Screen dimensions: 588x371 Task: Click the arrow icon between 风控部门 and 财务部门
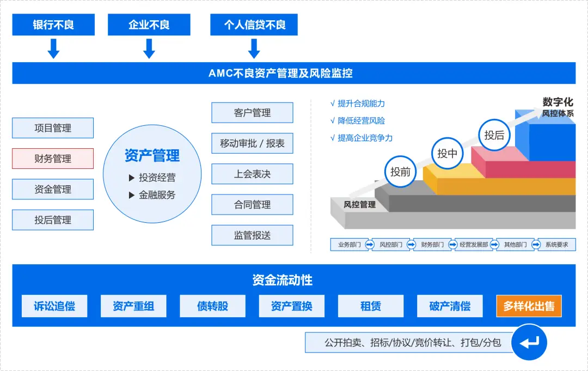pos(412,245)
